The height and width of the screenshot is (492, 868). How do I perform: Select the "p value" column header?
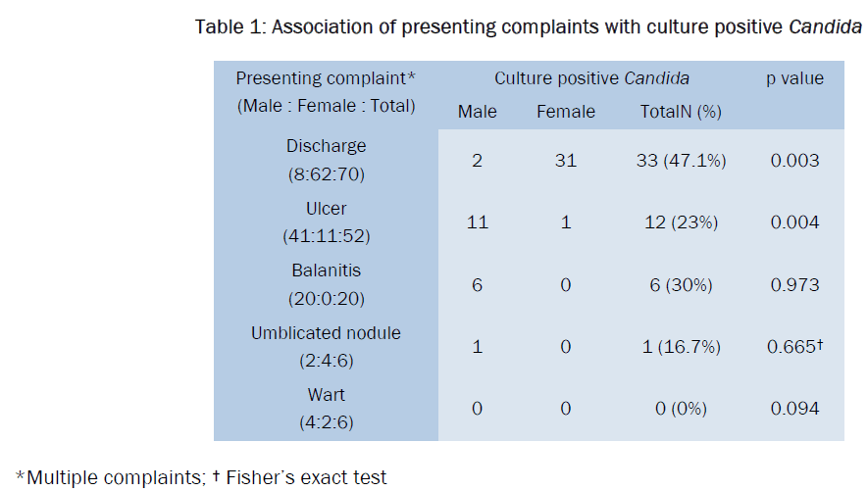tap(794, 78)
